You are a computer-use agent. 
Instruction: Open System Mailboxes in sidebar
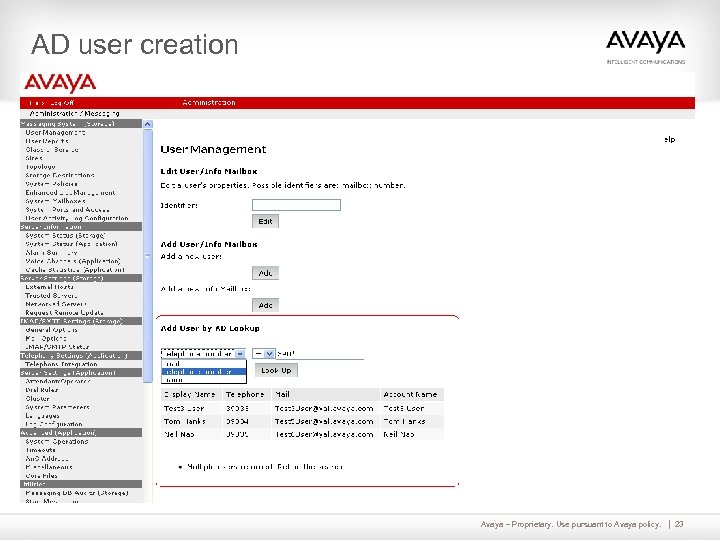[56, 201]
